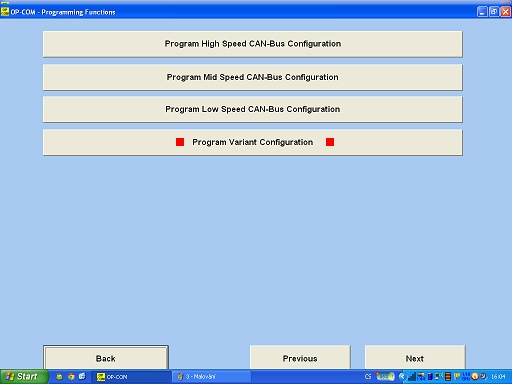Viewport: 512px width, 384px height.
Task: Click the show desktop quick launch icon
Action: coord(82,377)
